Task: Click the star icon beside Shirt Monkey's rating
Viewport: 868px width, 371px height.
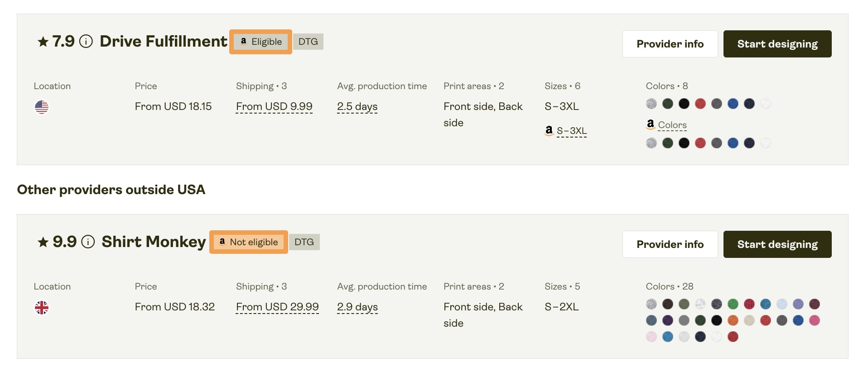Action: click(x=42, y=243)
